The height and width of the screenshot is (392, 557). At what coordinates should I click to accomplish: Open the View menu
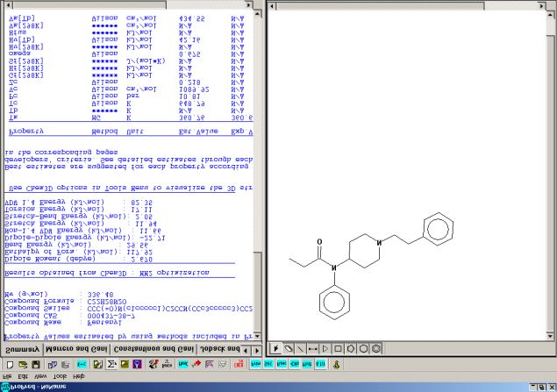pos(40,376)
